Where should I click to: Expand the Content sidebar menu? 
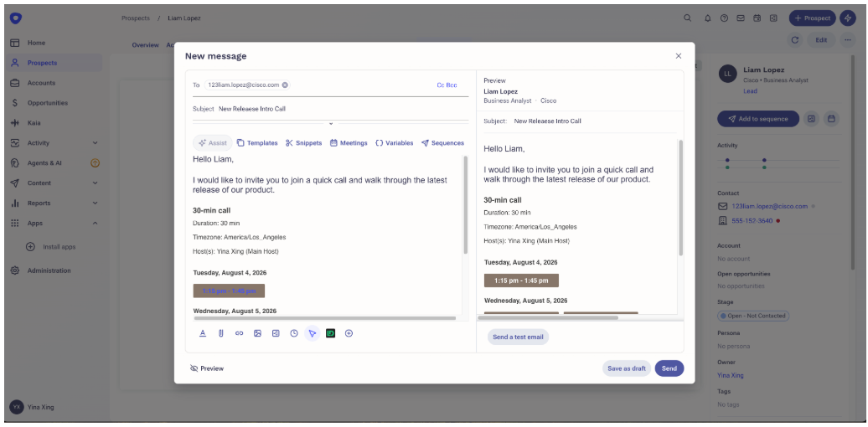(x=95, y=183)
